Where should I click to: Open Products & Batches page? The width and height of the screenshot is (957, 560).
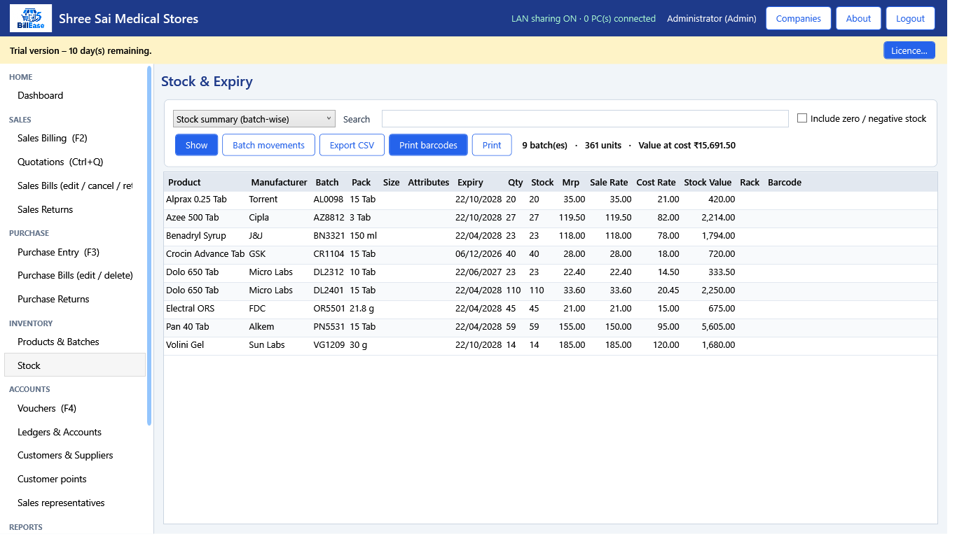(58, 342)
